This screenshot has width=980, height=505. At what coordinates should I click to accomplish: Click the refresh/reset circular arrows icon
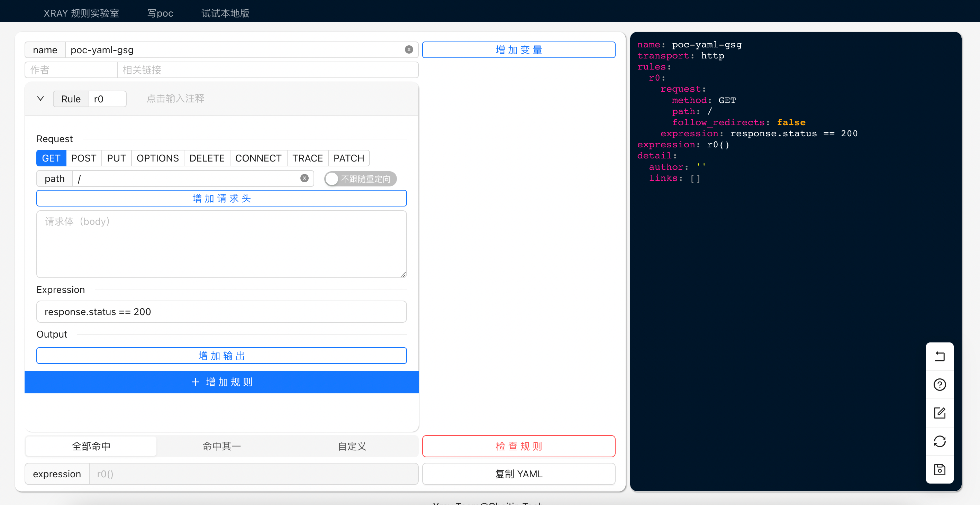939,441
